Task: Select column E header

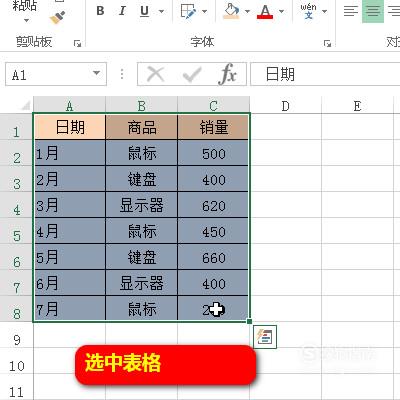Action: [357, 106]
